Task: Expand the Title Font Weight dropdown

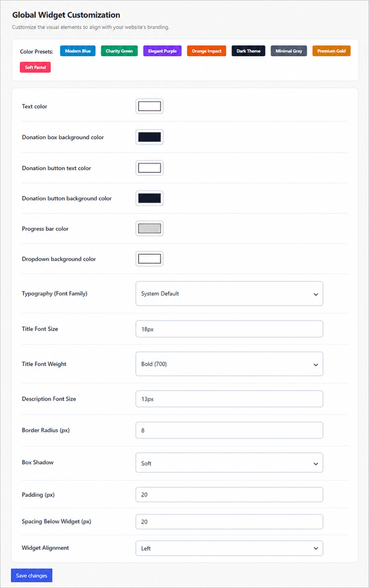Action: tap(229, 364)
